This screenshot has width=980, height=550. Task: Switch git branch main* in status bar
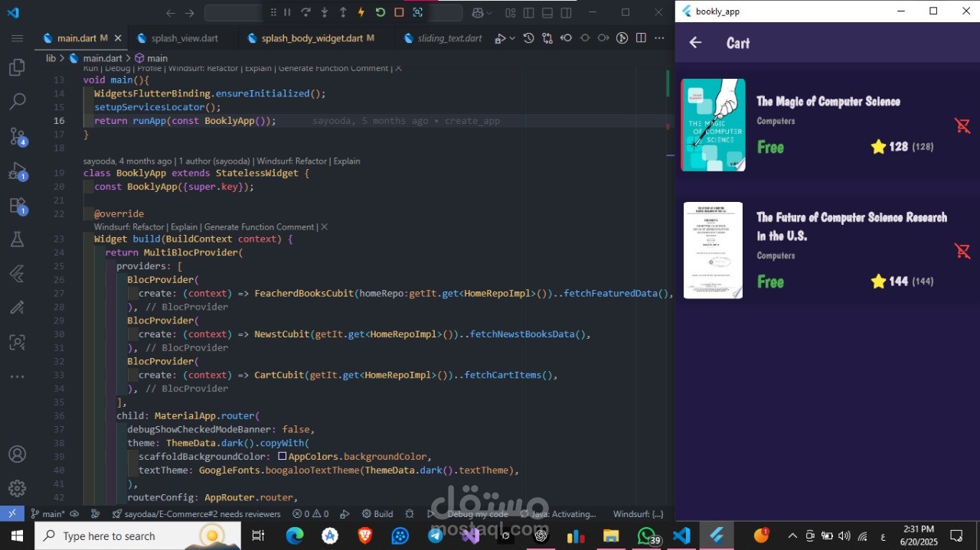click(47, 514)
